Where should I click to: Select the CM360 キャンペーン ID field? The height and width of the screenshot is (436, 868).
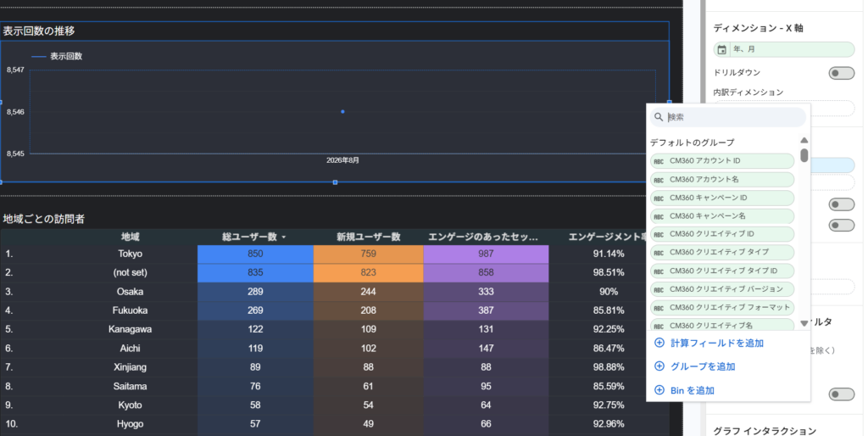coord(722,198)
